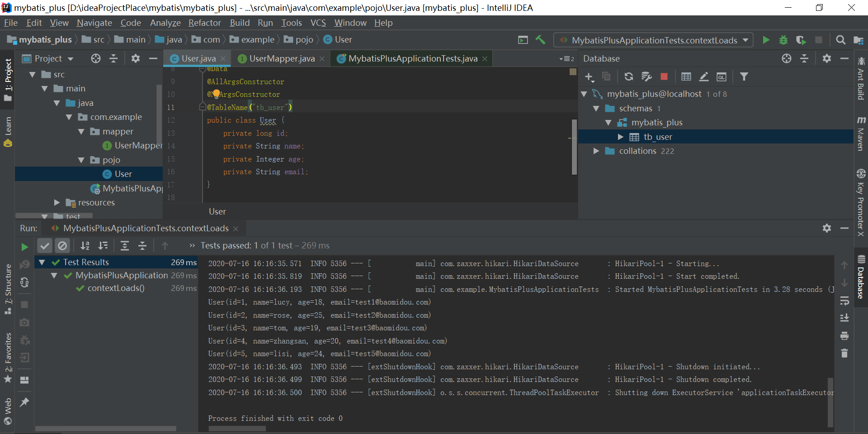Open Project Structure icon in top toolbar
Screen dimensions: 868x434
[858, 40]
